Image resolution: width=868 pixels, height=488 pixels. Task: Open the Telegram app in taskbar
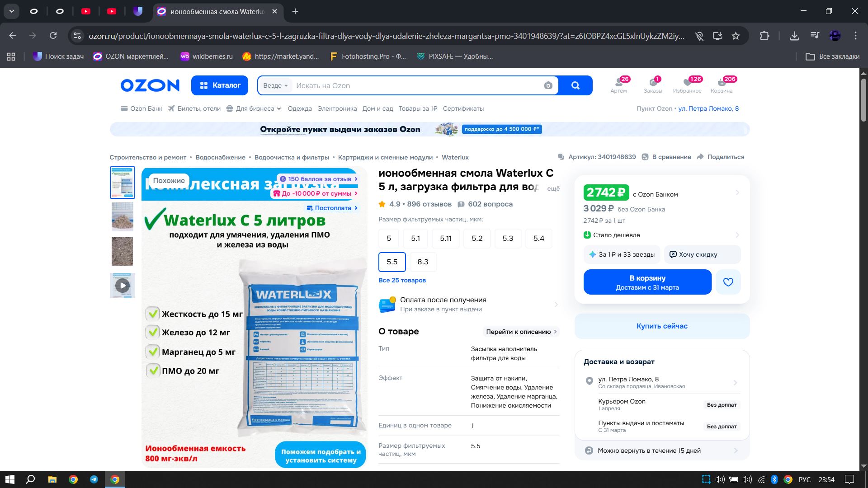[94, 479]
